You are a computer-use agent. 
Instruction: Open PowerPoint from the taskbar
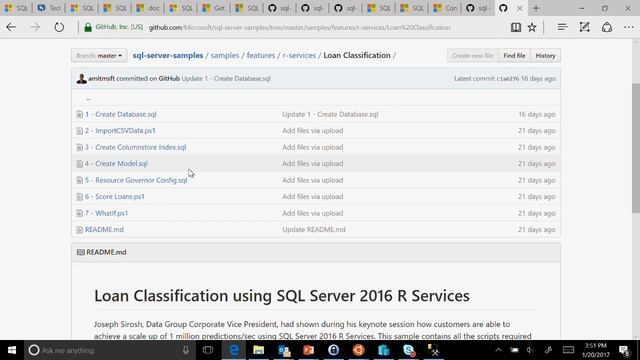coord(309,350)
